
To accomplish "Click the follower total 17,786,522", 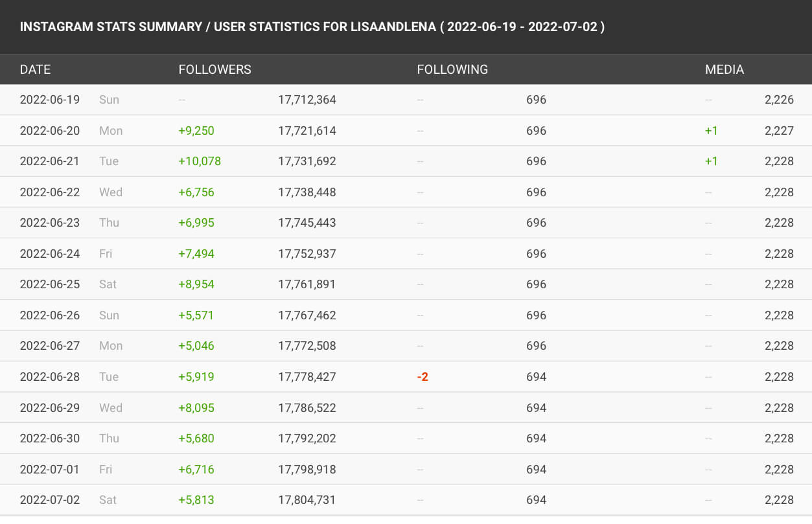I will pos(307,408).
